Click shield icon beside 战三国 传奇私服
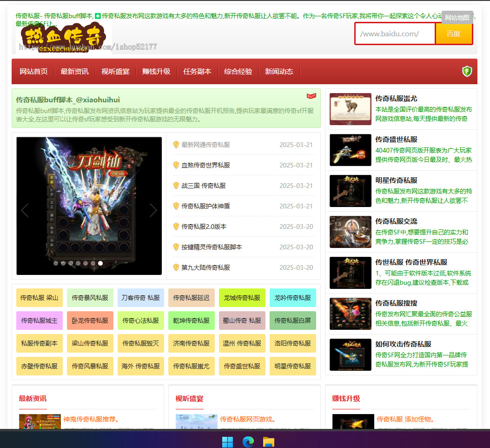490x448 pixels. coord(176,186)
